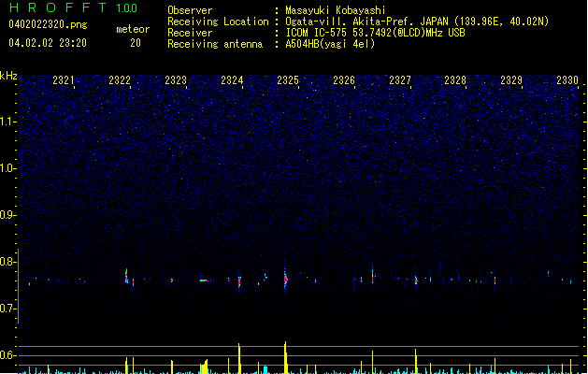
Task: Click time marker 2322
Action: pyautogui.click(x=120, y=79)
